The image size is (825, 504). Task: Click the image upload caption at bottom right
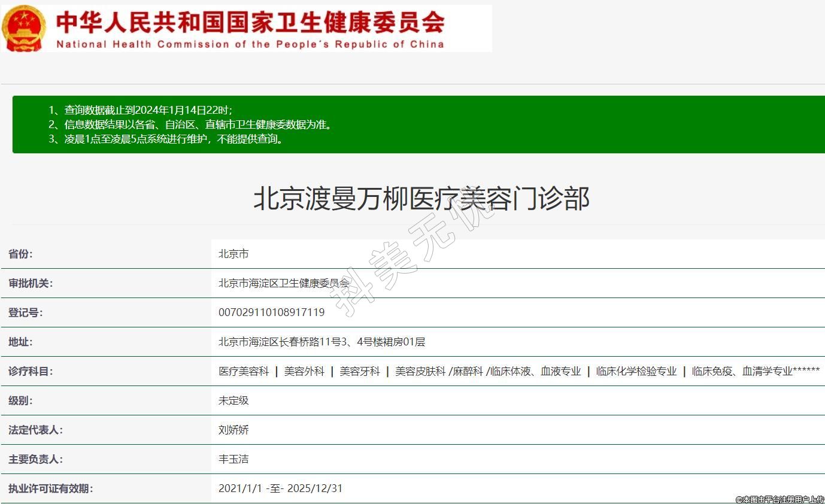tap(779, 499)
